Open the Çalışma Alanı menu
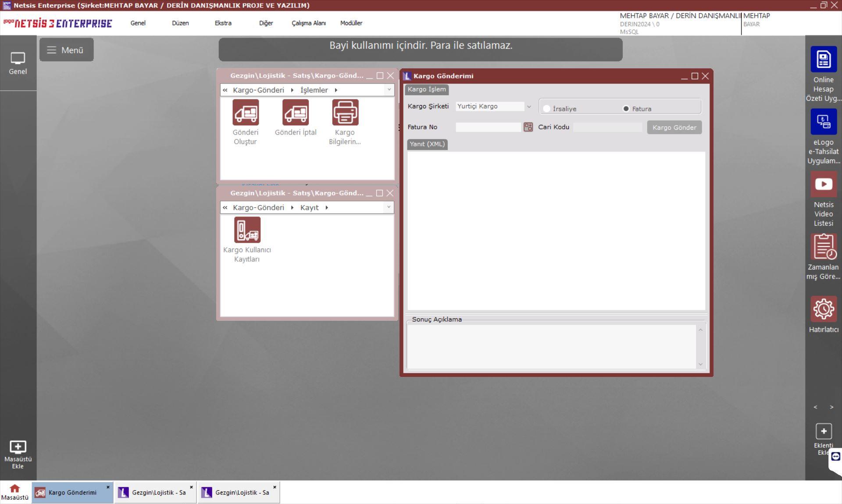 coord(309,23)
